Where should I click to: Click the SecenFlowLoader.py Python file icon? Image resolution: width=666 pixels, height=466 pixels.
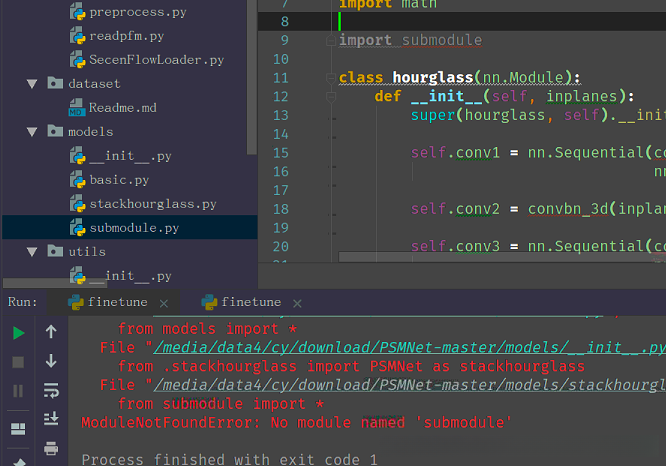[78, 59]
